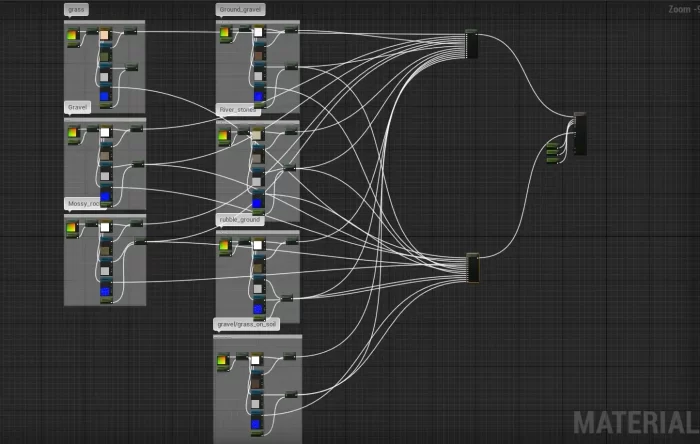Click the Ground_gravel comment label
The width and height of the screenshot is (700, 444).
click(x=241, y=9)
